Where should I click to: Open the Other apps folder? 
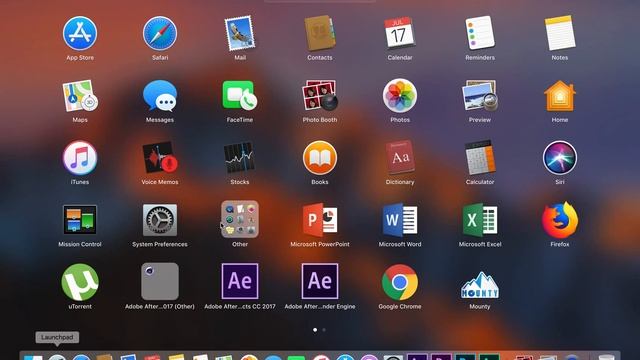(x=240, y=219)
